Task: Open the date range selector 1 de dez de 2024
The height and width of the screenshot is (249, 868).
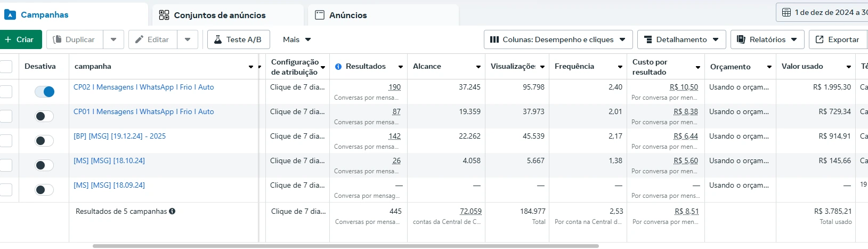Action: [822, 12]
